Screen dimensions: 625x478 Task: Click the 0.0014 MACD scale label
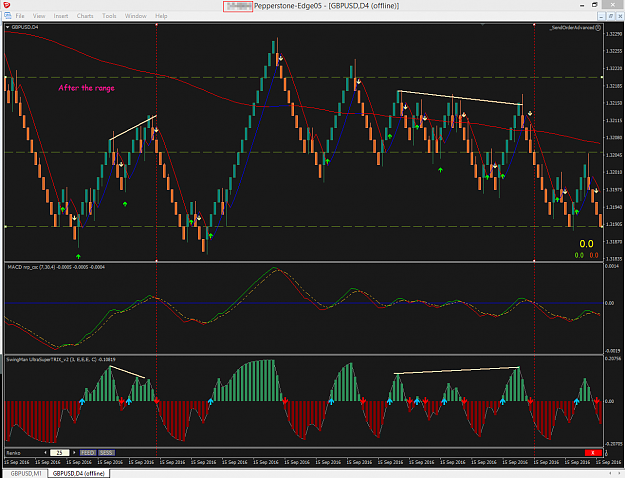pos(612,266)
